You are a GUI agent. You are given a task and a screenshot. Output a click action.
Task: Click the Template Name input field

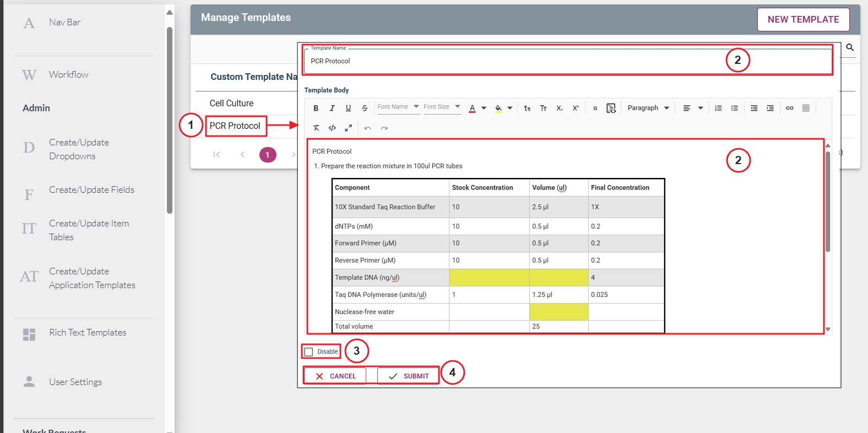512,61
